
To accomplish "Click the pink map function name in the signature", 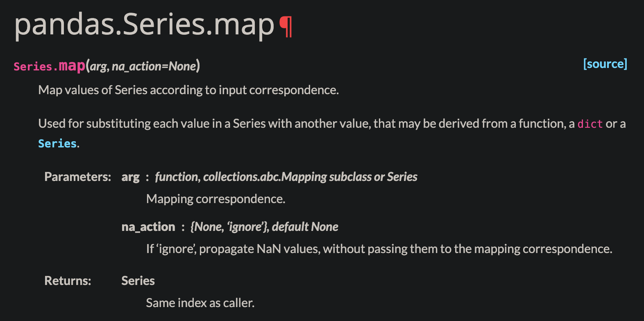I will 72,66.
